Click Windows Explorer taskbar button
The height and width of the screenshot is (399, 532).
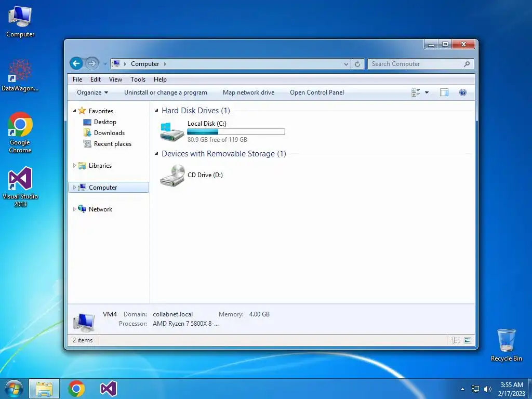(45, 389)
